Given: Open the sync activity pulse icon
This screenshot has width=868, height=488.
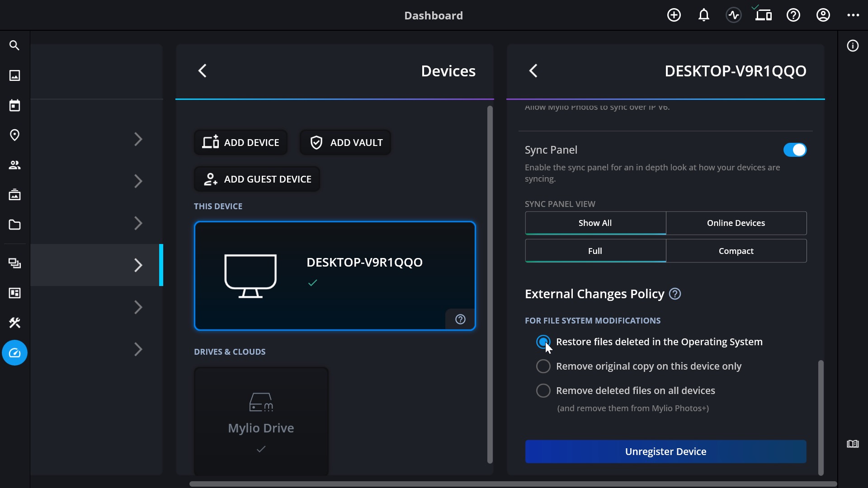Looking at the screenshot, I should [x=733, y=15].
